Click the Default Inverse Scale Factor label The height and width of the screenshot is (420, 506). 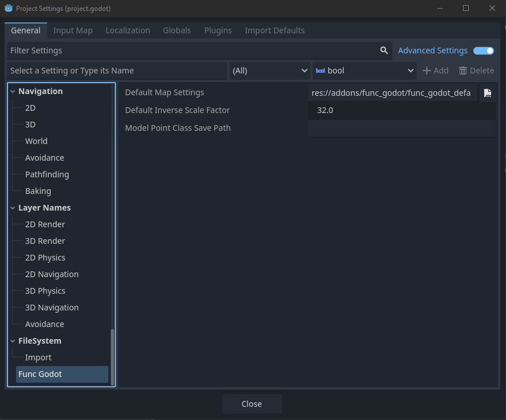(177, 110)
